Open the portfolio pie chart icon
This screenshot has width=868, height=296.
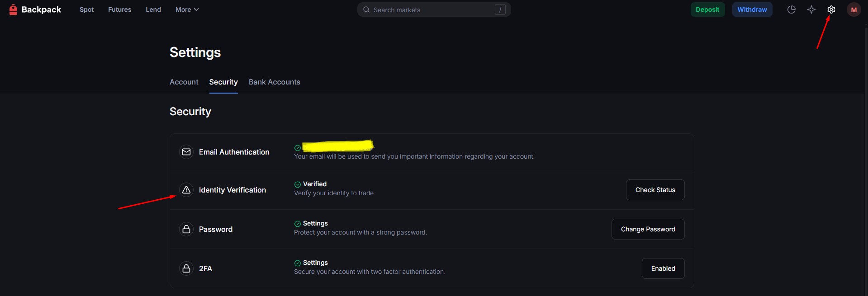(791, 9)
